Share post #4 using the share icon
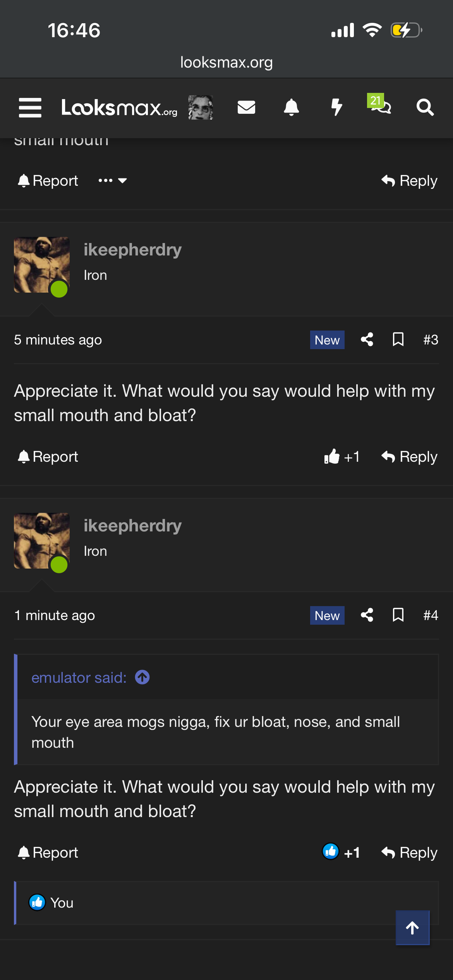The height and width of the screenshot is (980, 453). tap(367, 615)
